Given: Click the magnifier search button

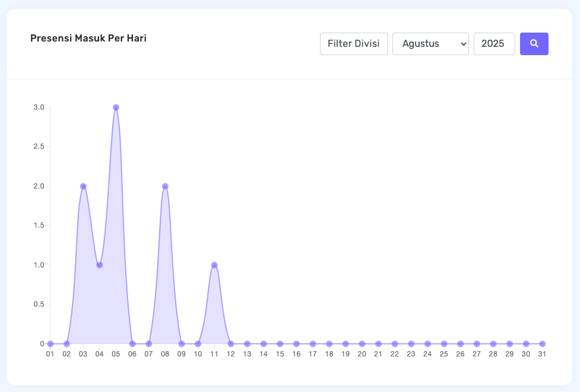Looking at the screenshot, I should pyautogui.click(x=534, y=44).
